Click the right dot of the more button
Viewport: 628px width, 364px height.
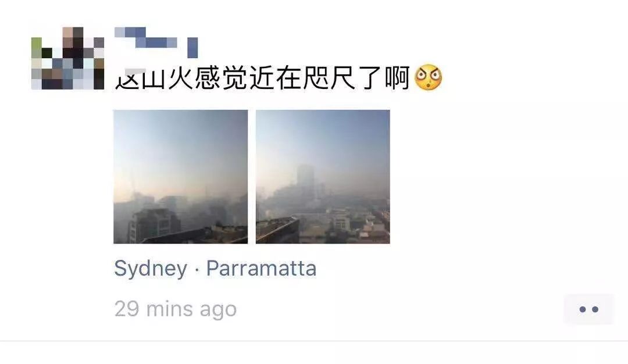pos(595,309)
